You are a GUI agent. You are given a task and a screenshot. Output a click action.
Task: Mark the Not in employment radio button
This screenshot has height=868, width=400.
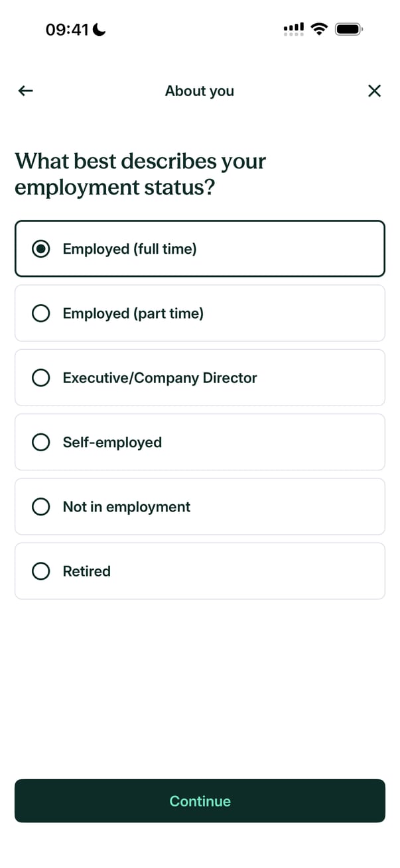point(41,507)
